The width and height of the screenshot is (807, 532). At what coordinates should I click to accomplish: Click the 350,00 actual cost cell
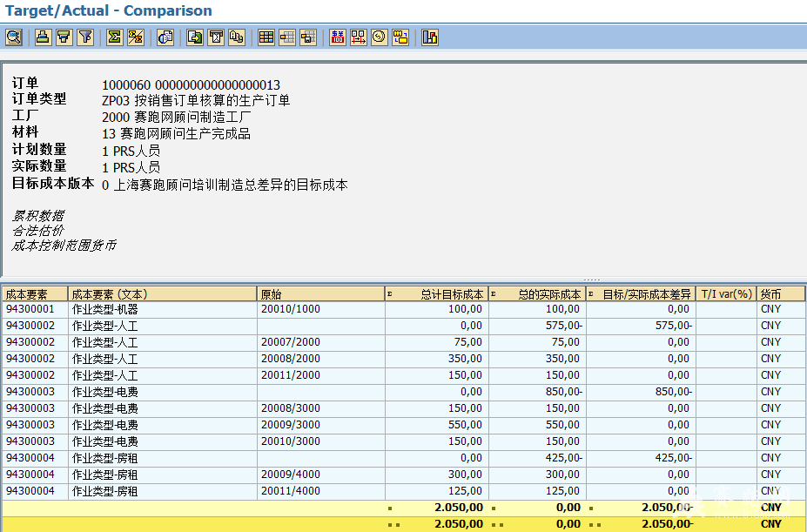pyautogui.click(x=537, y=359)
